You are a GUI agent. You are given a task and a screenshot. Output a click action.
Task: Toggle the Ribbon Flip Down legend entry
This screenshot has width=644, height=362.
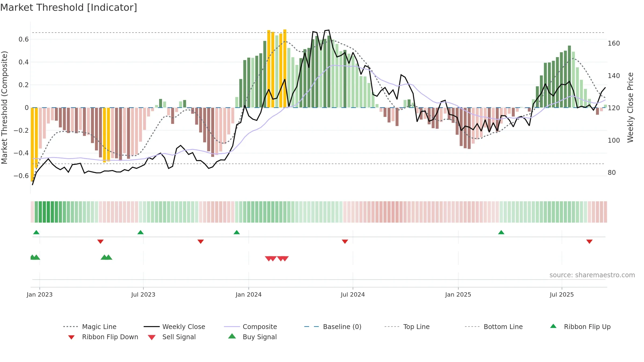(103, 337)
